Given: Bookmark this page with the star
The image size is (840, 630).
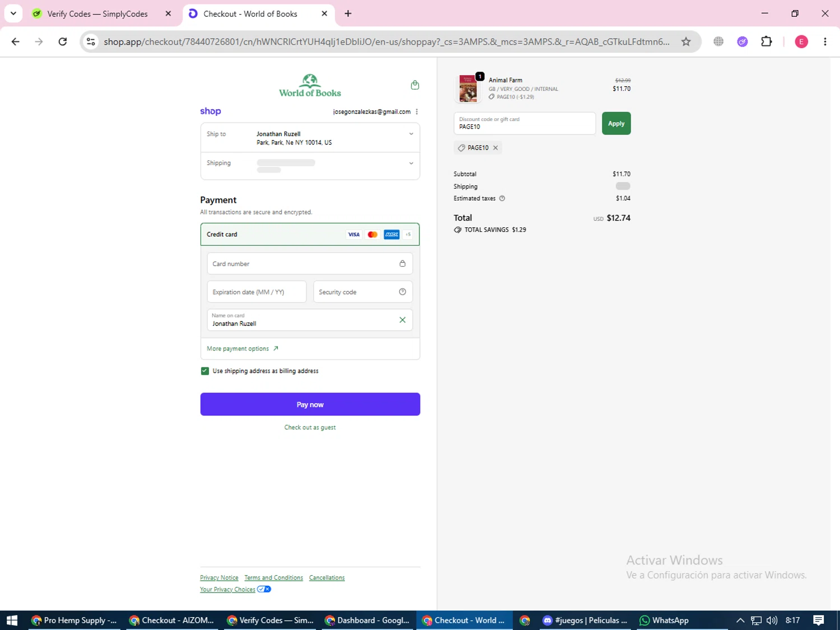Looking at the screenshot, I should (686, 41).
